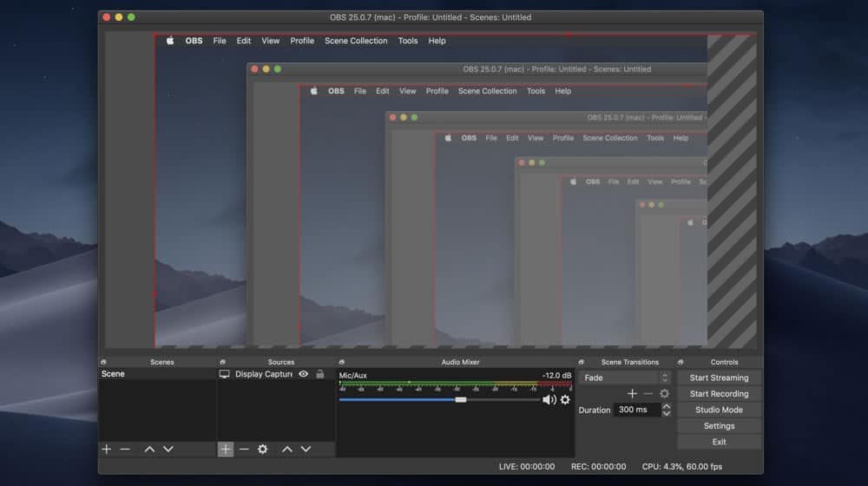Add a new source with plus button
Viewport: 868px width, 486px height.
tap(226, 450)
